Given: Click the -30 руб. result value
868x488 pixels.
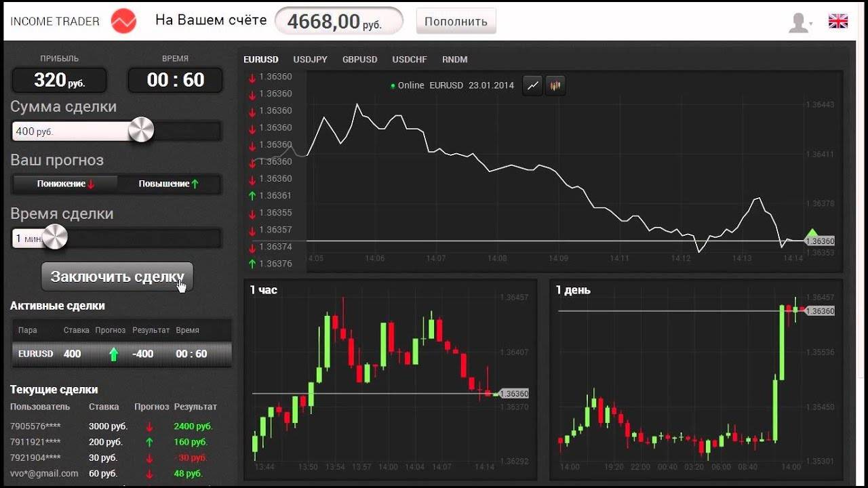Looking at the screenshot, I should pyautogui.click(x=191, y=458).
